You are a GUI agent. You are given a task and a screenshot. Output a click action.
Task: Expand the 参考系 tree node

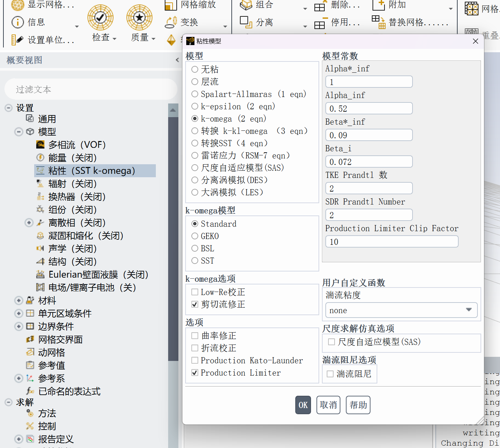pos(19,378)
